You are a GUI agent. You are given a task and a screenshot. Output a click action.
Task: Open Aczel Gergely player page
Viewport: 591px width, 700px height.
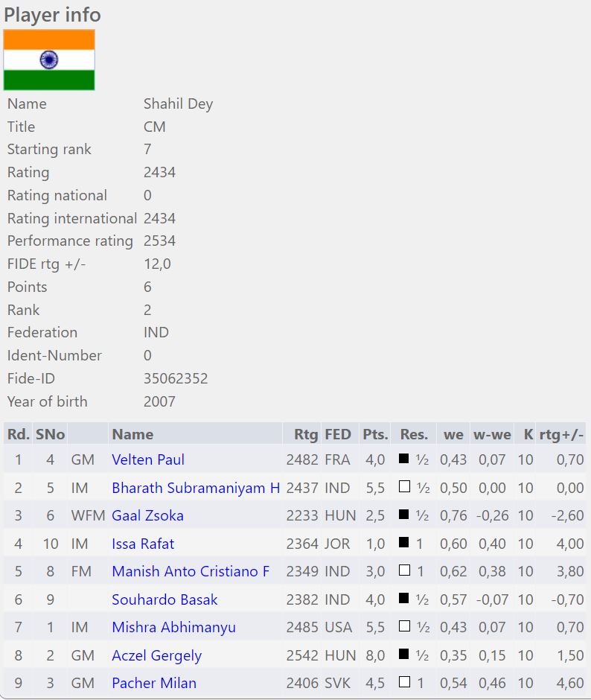click(156, 655)
